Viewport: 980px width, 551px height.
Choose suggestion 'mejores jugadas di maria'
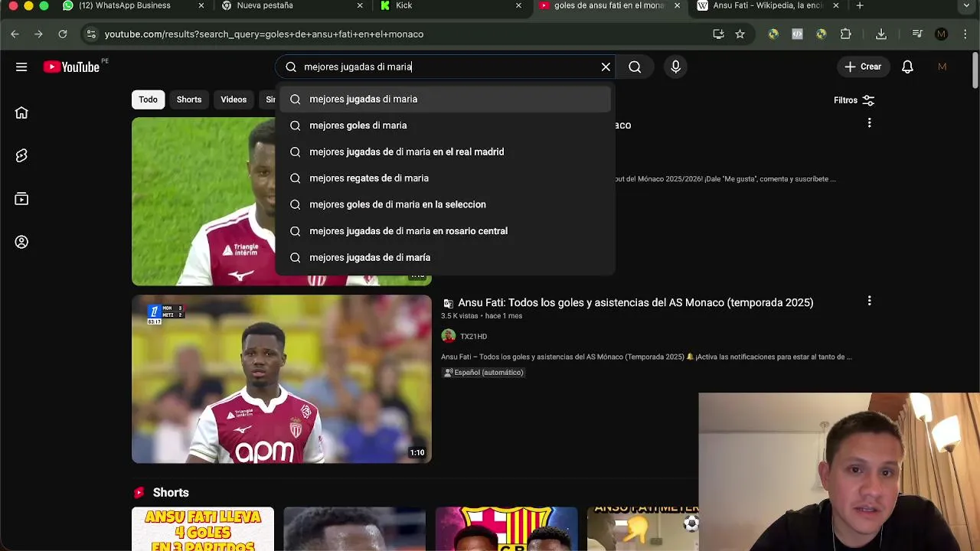click(x=446, y=99)
